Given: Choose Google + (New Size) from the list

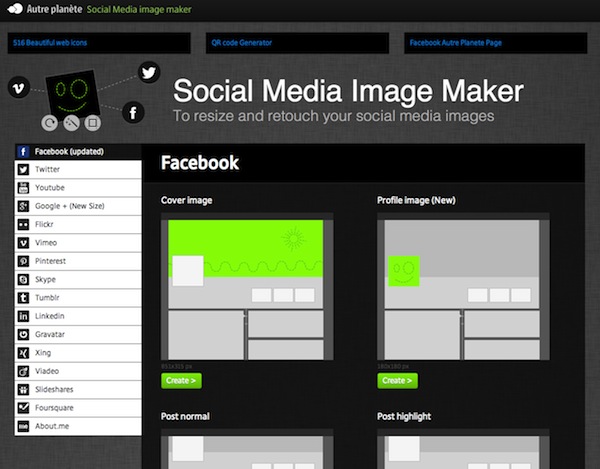Looking at the screenshot, I should [78, 206].
